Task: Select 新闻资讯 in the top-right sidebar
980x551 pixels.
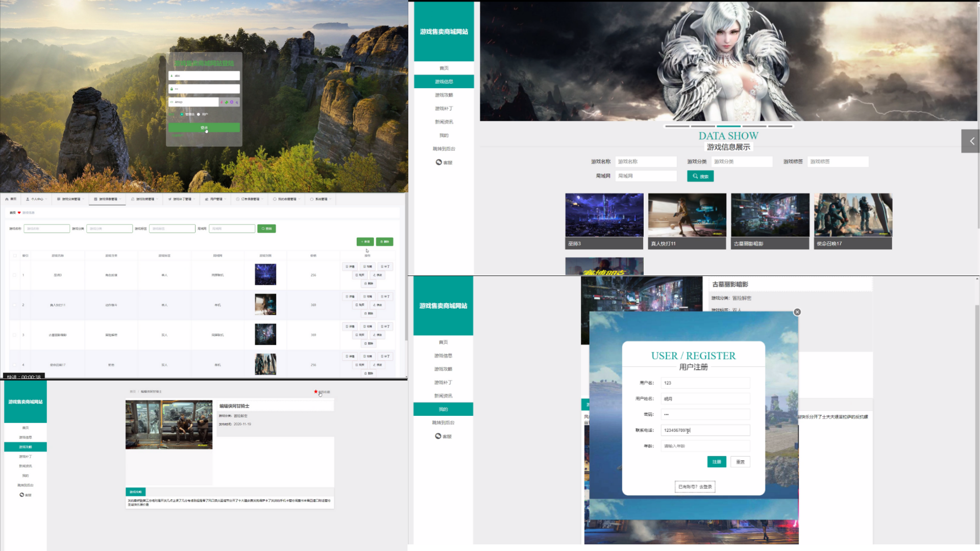Action: pos(444,122)
